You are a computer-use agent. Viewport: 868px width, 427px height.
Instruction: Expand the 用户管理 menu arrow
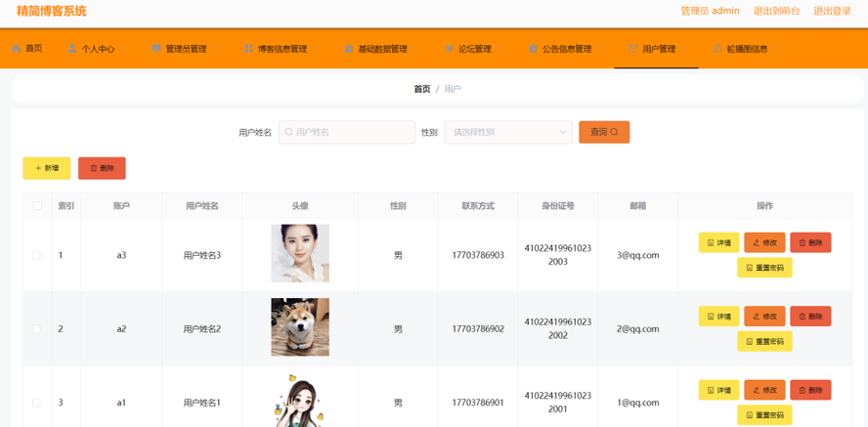[684, 49]
